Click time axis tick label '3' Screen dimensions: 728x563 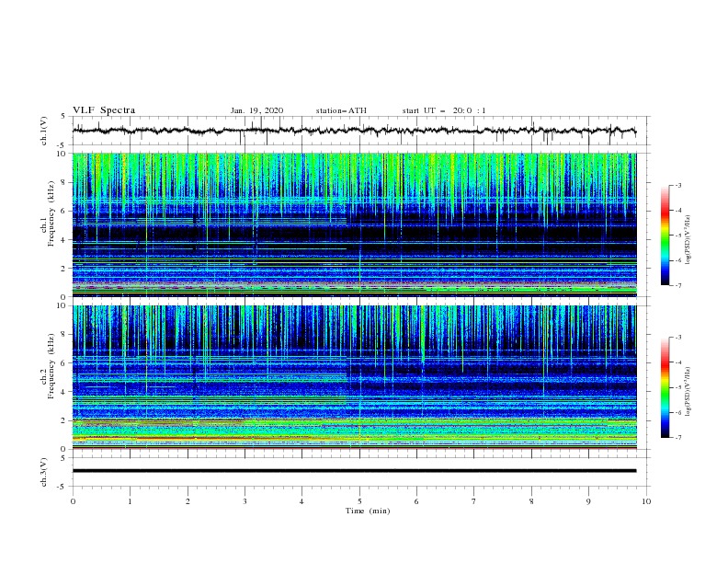pos(245,501)
